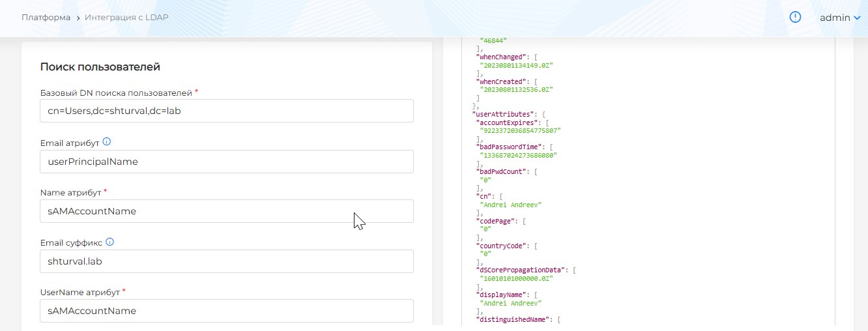
Task: Click the Поиск пользователей section heading
Action: (x=100, y=67)
